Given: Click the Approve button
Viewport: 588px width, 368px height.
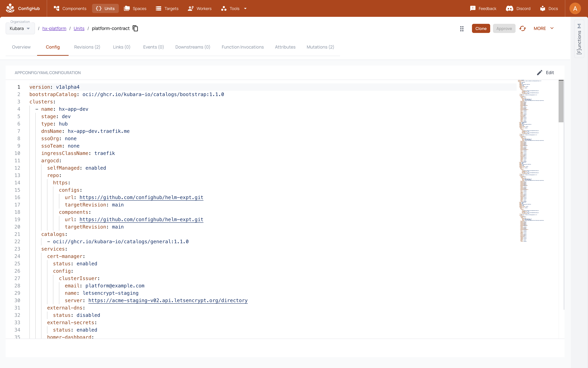Looking at the screenshot, I should pos(504,28).
